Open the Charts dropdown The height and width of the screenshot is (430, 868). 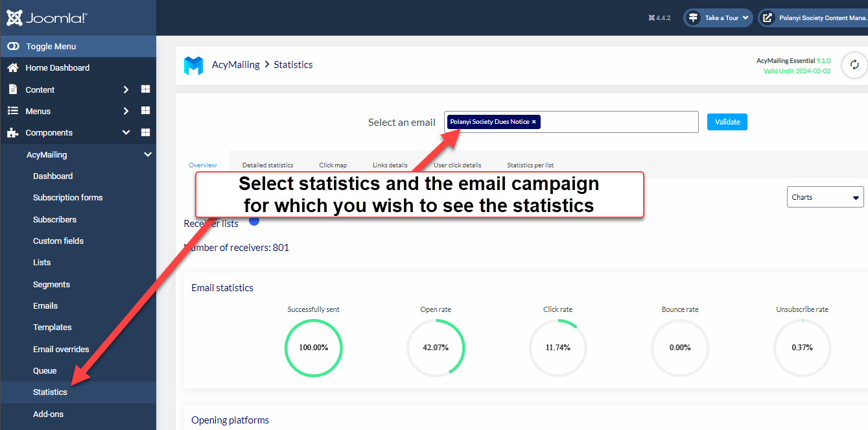click(825, 197)
